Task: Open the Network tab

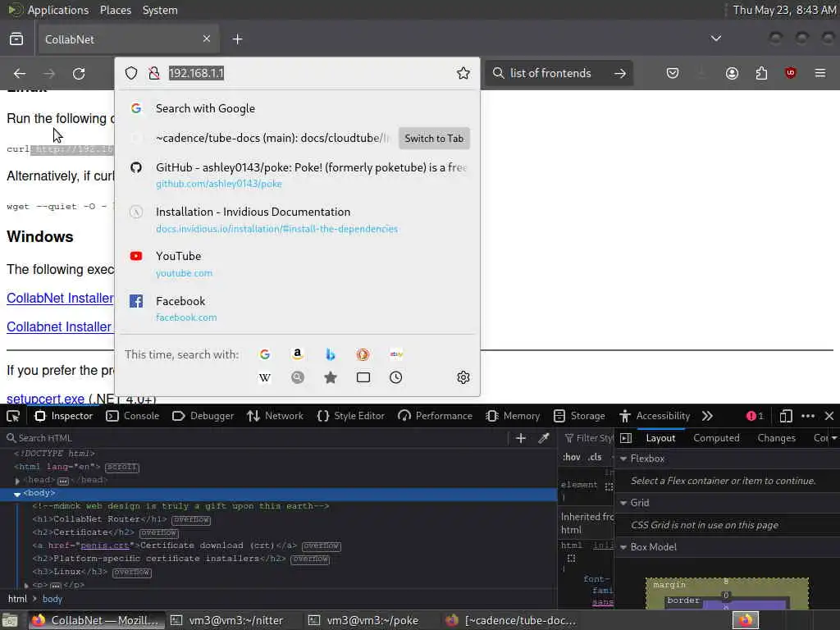Action: tap(275, 416)
